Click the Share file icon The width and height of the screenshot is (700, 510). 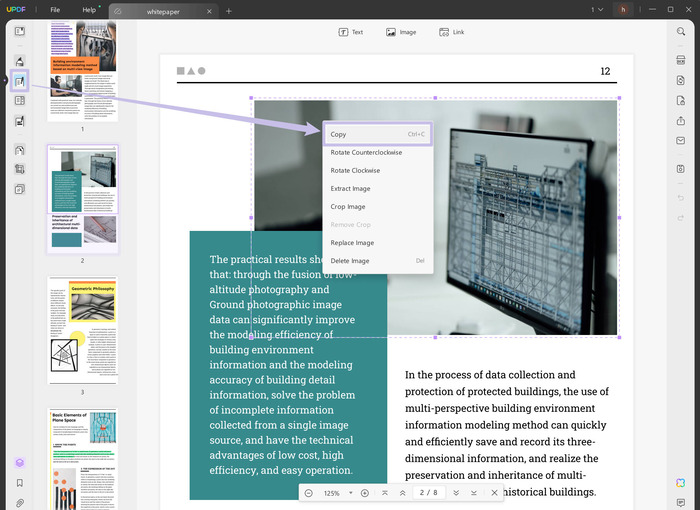[x=680, y=121]
